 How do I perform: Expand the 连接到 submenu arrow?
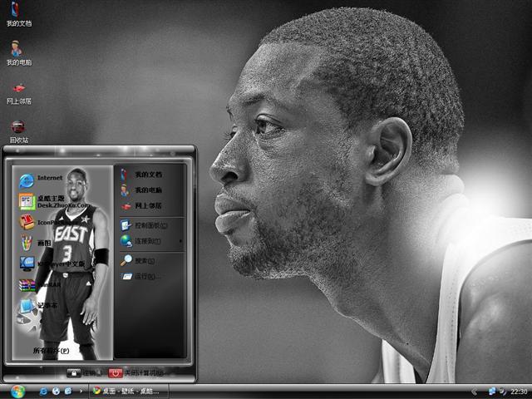click(180, 241)
